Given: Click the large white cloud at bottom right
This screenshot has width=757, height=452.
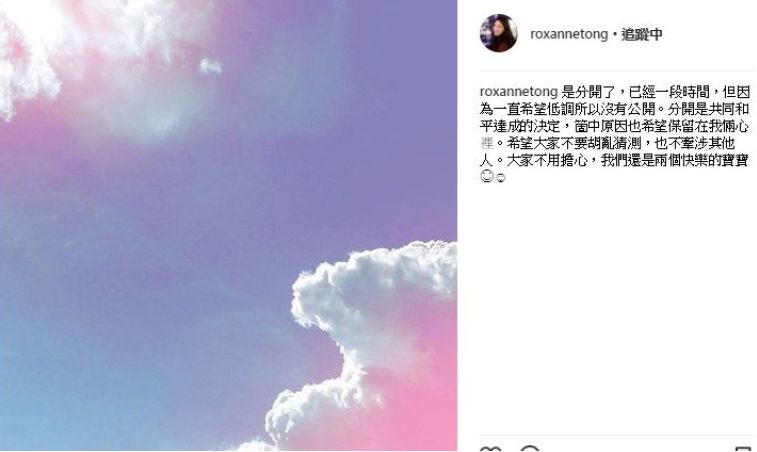Looking at the screenshot, I should pos(367,338).
